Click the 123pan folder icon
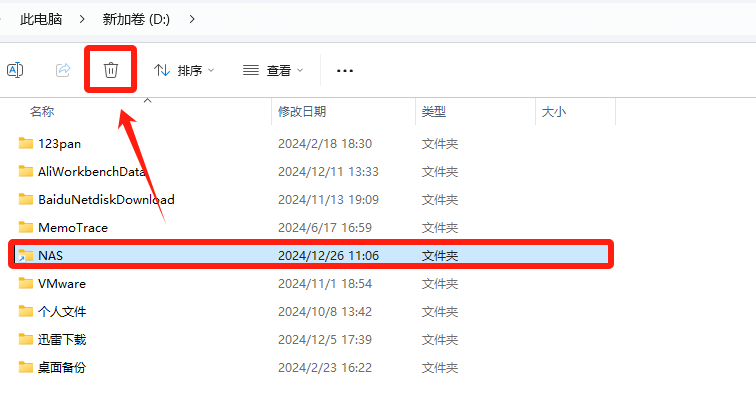The image size is (756, 418). point(26,143)
